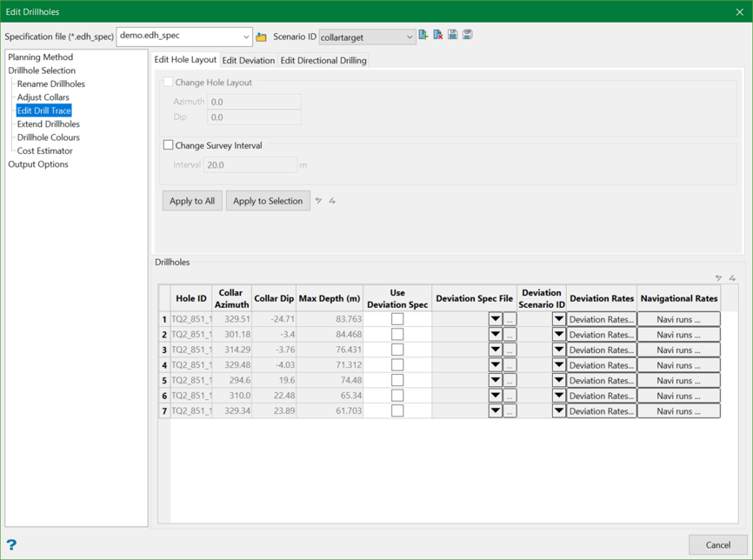Screen dimensions: 753x560
Task: Switch to the Edit Deviation tab
Action: (x=249, y=61)
